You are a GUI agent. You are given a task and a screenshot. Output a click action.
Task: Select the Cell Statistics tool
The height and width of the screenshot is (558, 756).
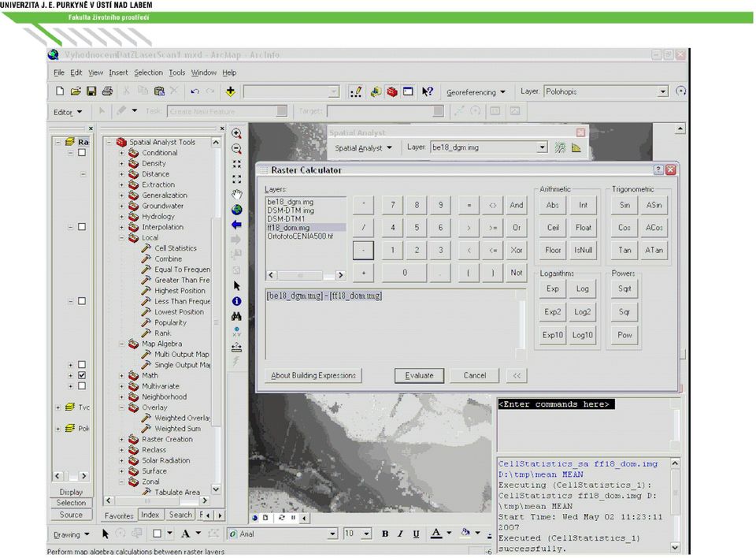pos(175,248)
